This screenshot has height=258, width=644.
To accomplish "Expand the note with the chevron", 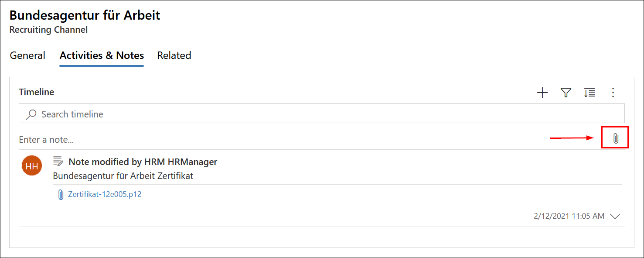I will [x=615, y=216].
